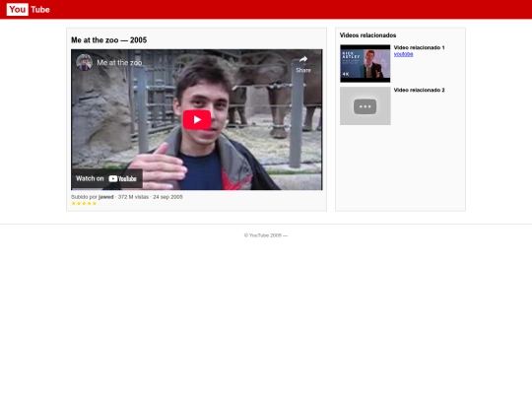Open the Rick Astley related video thumbnail
Viewport: 532px width, 399px height.
point(366,63)
